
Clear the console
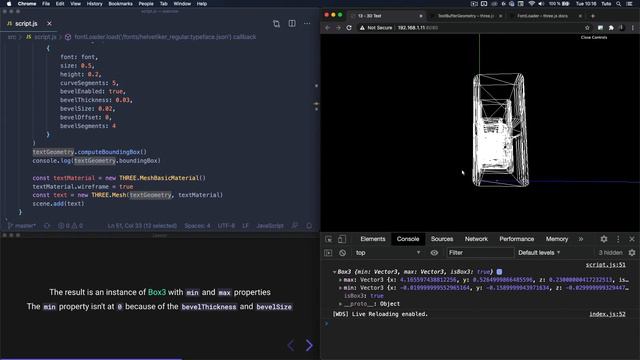pyautogui.click(x=342, y=253)
